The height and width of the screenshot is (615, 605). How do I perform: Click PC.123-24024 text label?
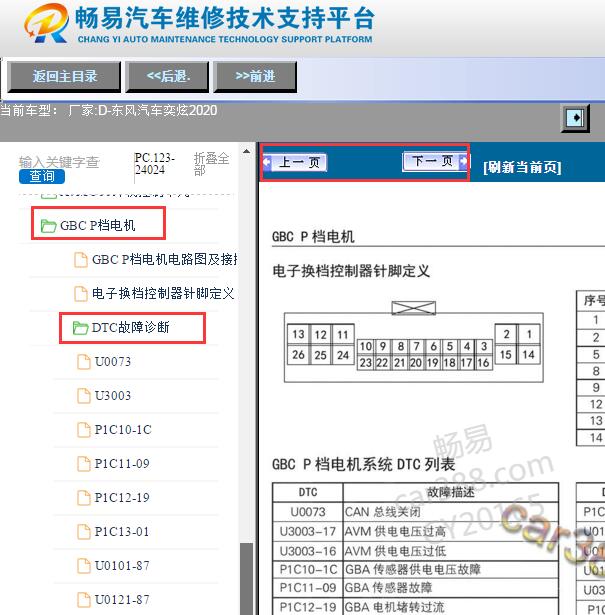[154, 164]
